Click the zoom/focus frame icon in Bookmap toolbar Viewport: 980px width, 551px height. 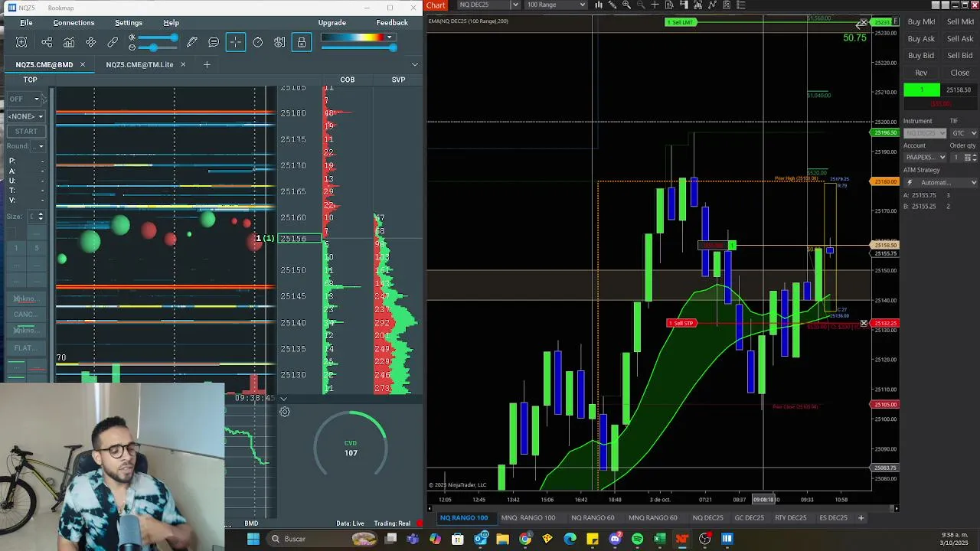pos(21,43)
